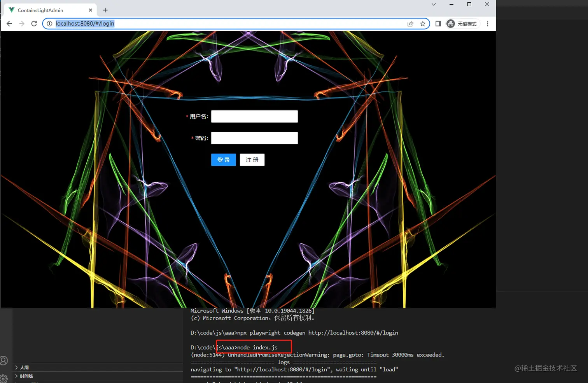Open the tab search dropdown arrow
Image resolution: width=588 pixels, height=383 pixels.
(x=434, y=4)
